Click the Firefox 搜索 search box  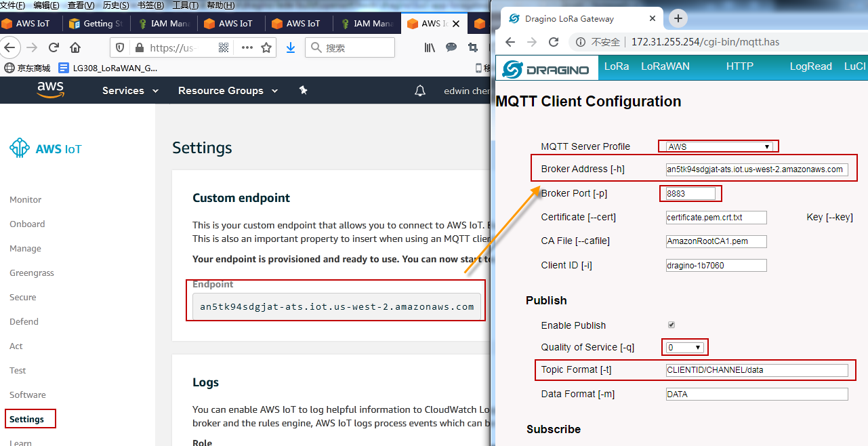click(x=350, y=47)
